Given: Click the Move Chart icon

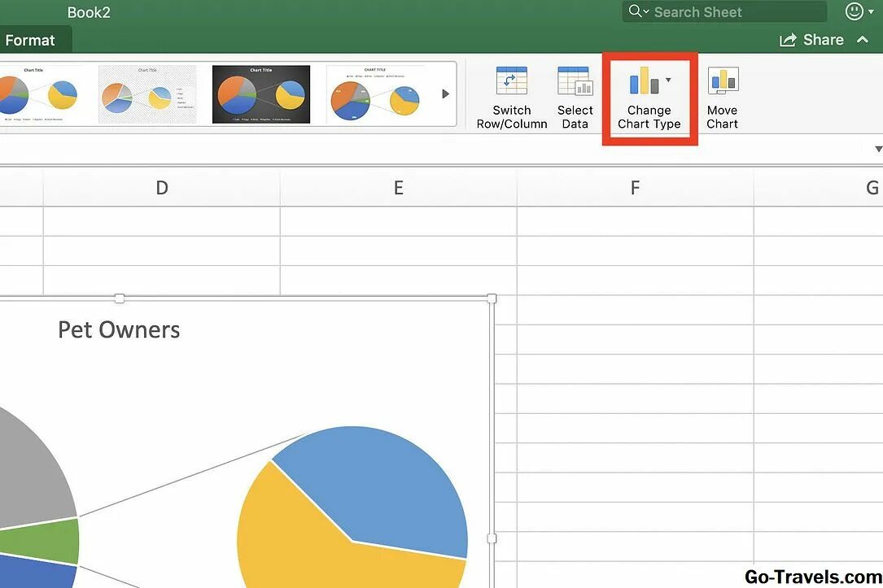Looking at the screenshot, I should point(723,81).
